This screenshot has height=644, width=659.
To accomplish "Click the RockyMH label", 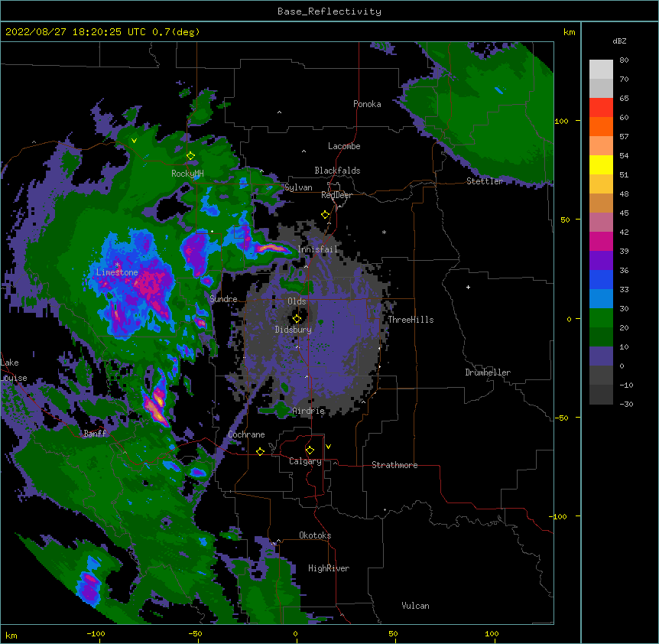I will point(187,174).
